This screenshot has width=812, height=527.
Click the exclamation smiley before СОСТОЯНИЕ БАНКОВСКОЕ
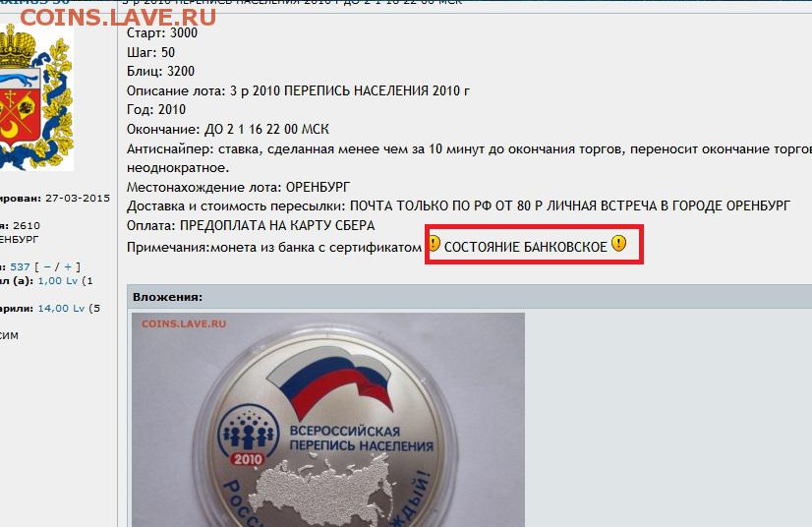click(x=434, y=243)
